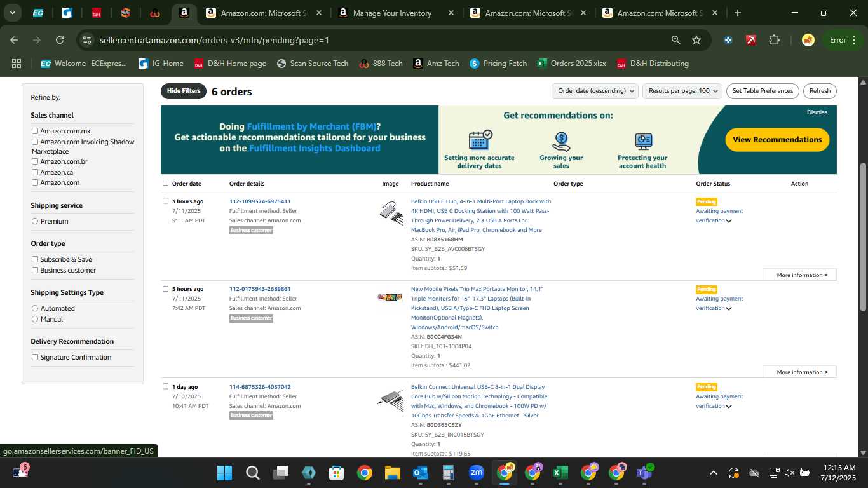Image resolution: width=868 pixels, height=488 pixels.
Task: Open the Belkin USB C Hub 4-in-1 product
Action: pyautogui.click(x=480, y=215)
